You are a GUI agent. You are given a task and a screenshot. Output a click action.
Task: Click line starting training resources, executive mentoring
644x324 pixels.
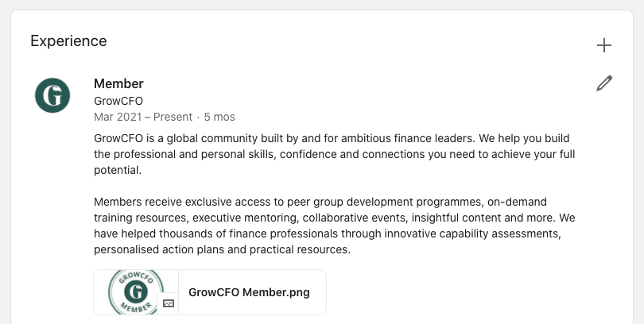click(x=334, y=218)
